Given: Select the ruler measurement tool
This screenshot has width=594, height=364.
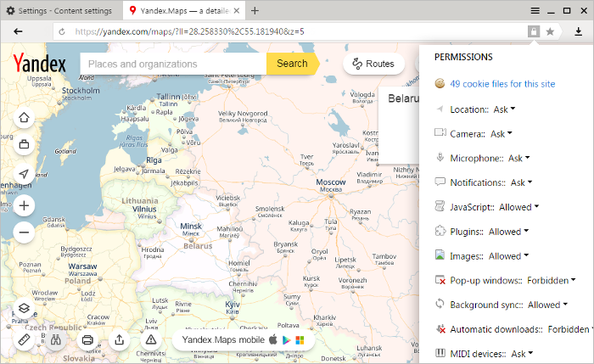Looking at the screenshot, I should pos(24,339).
